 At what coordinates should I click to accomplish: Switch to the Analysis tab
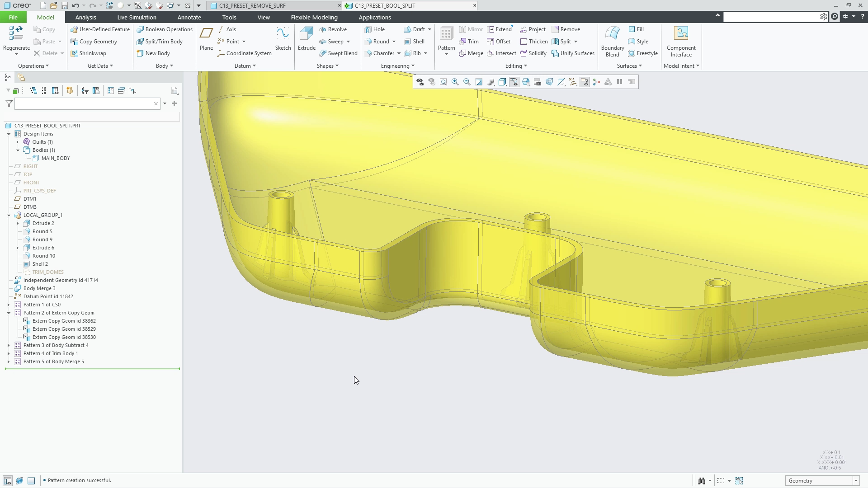pos(85,17)
